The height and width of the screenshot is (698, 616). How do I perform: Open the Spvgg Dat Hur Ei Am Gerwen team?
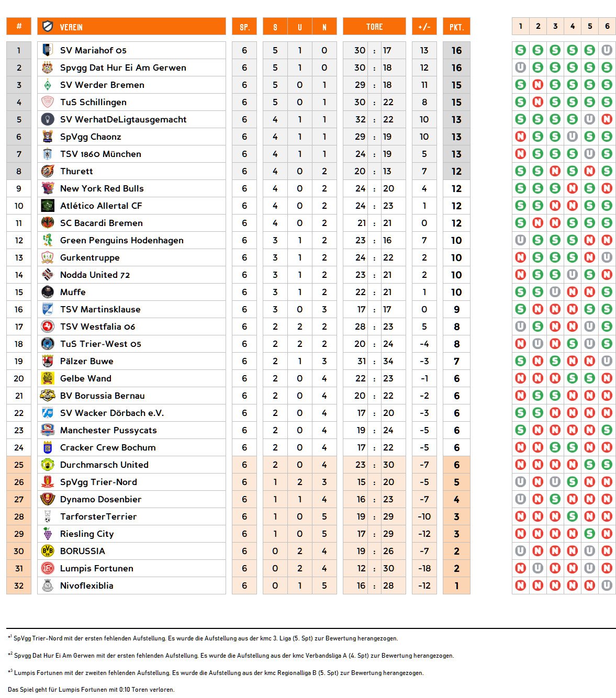123,67
